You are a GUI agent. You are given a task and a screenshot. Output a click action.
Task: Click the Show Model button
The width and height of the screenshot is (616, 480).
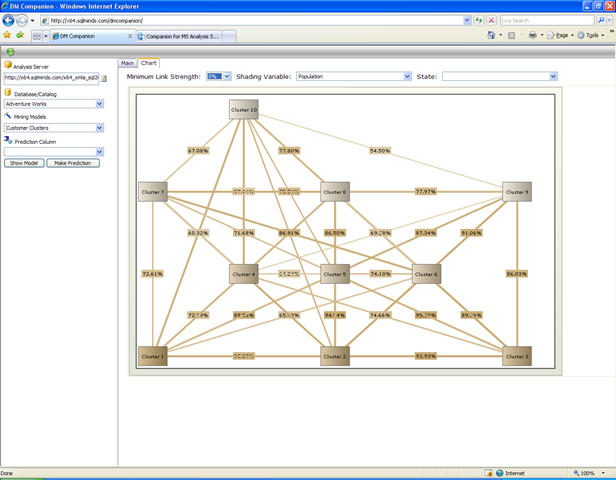point(24,163)
